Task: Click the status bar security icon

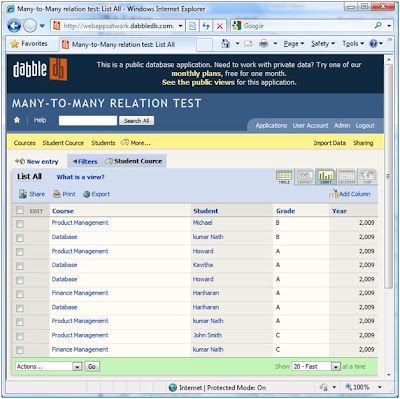Action: click(323, 387)
